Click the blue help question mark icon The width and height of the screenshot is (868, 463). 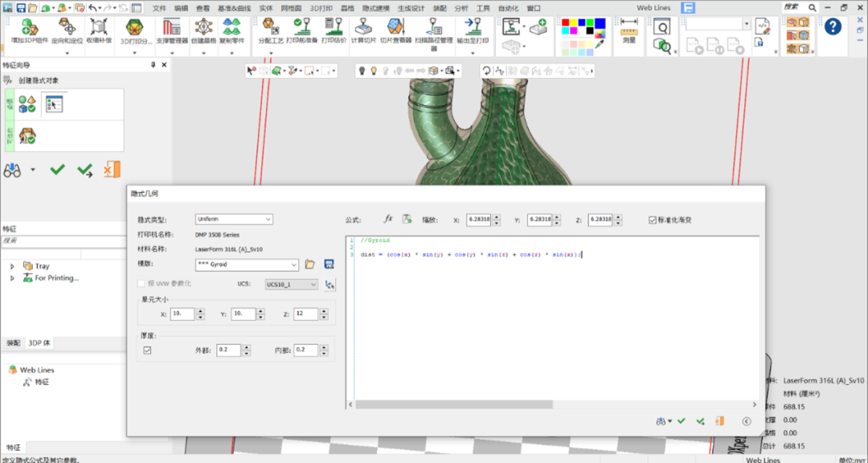pyautogui.click(x=833, y=27)
